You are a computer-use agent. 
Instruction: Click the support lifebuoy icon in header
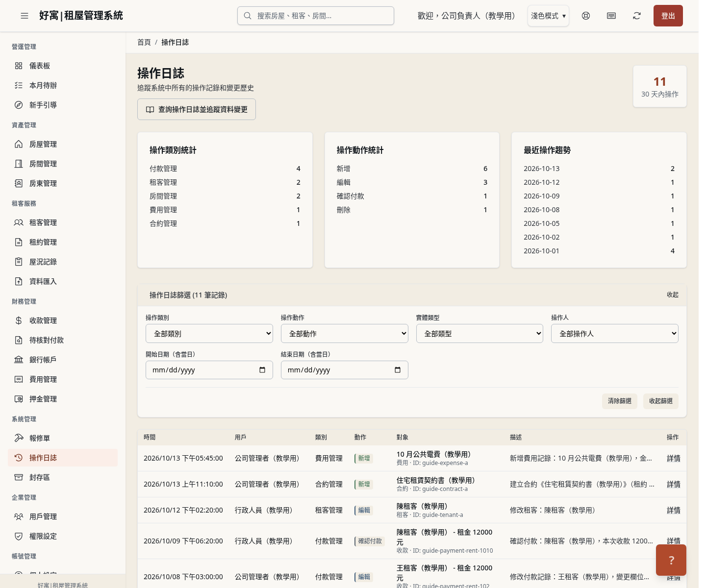[586, 16]
